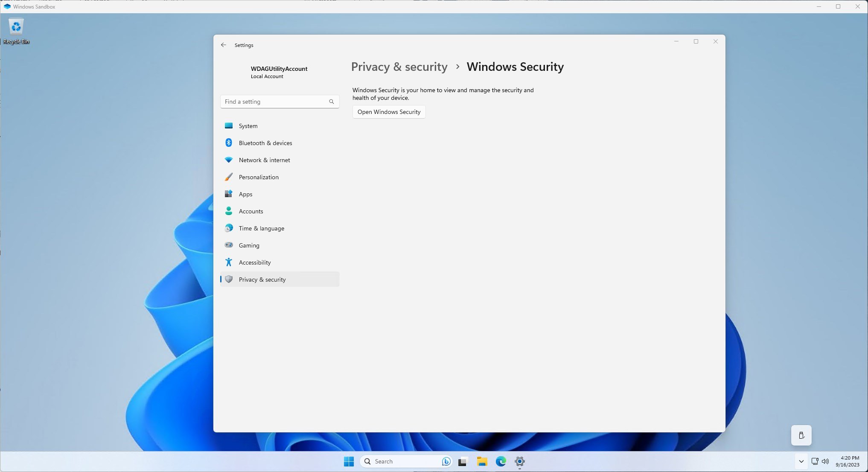The image size is (868, 472).
Task: Click the Apps icon in sidebar
Action: tap(229, 194)
